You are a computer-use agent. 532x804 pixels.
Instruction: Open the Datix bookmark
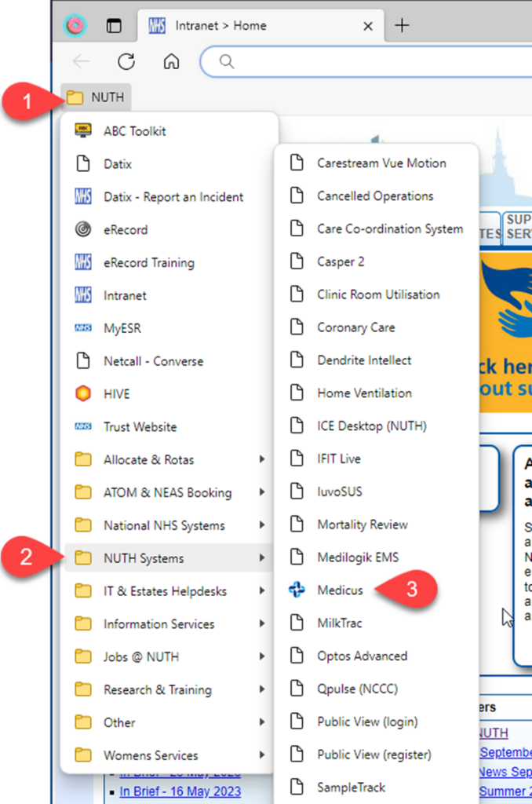169,164
